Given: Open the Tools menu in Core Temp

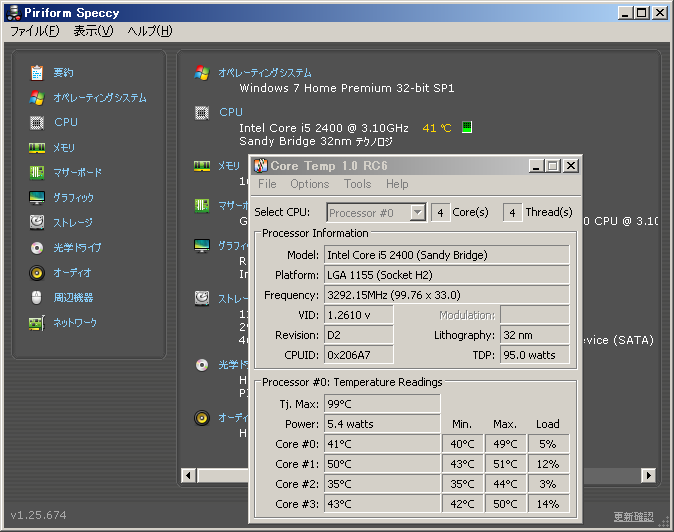Looking at the screenshot, I should click(357, 184).
